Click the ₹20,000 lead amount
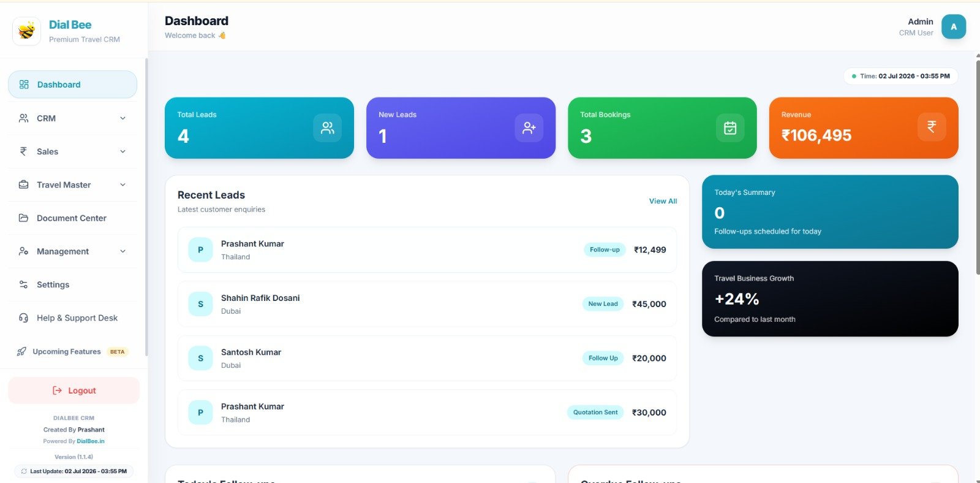The height and width of the screenshot is (483, 980). [649, 358]
